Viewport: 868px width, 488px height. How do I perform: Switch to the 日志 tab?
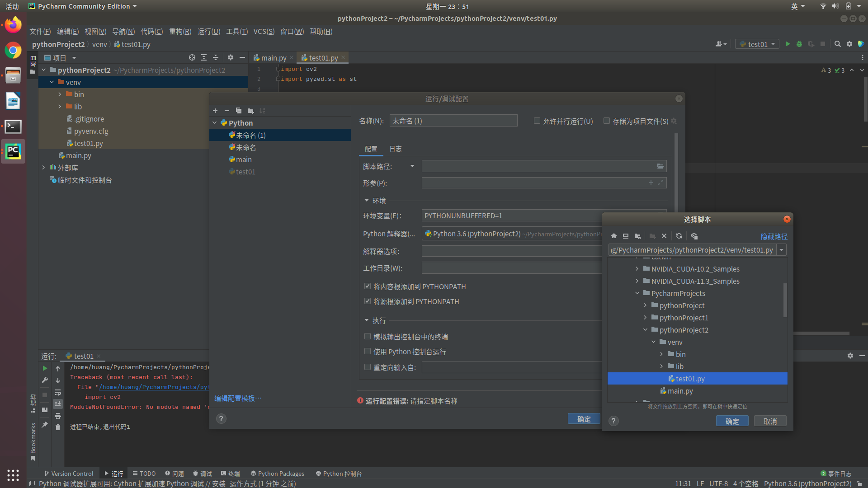(x=395, y=148)
